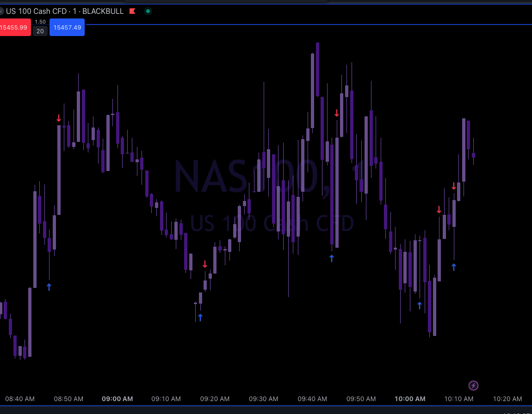Image resolution: width=532 pixels, height=414 pixels.
Task: Click the bold 10:00 AM session label
Action: 410,399
